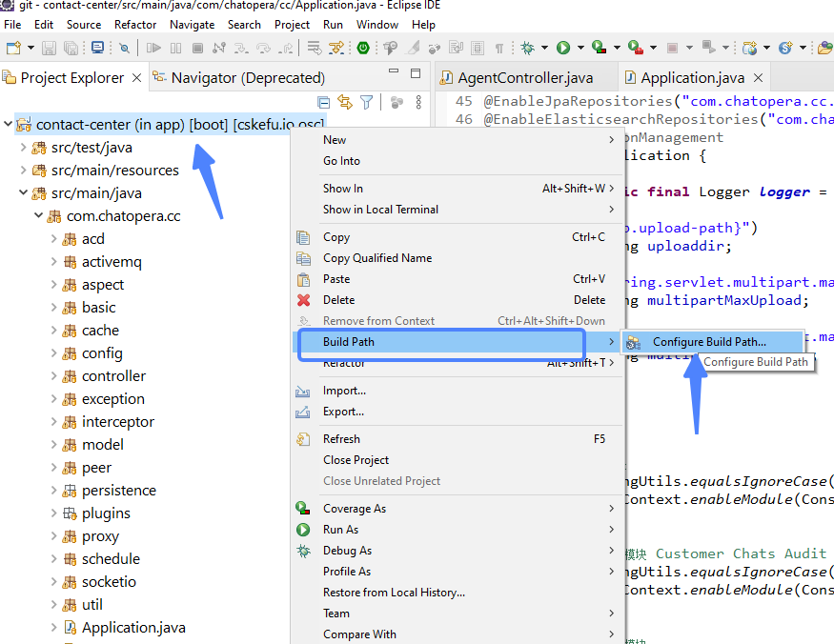Image resolution: width=834 pixels, height=644 pixels.
Task: Expand the persistence package
Action: click(x=53, y=490)
